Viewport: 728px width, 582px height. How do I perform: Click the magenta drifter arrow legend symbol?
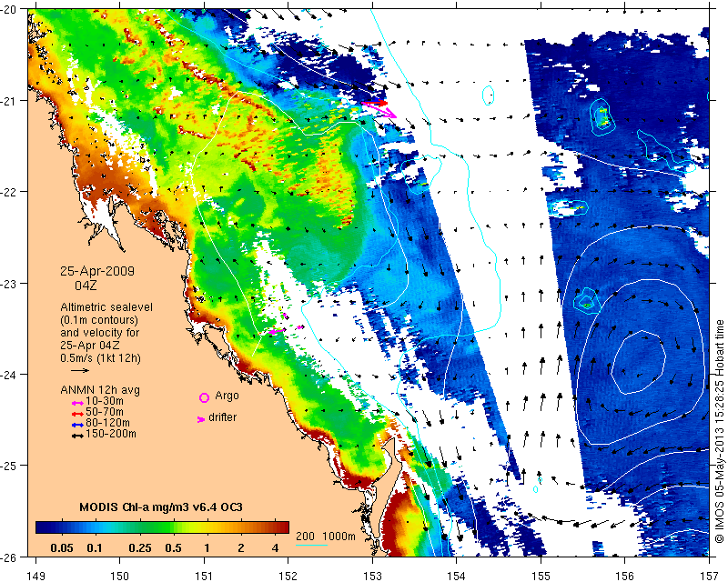tap(201, 419)
